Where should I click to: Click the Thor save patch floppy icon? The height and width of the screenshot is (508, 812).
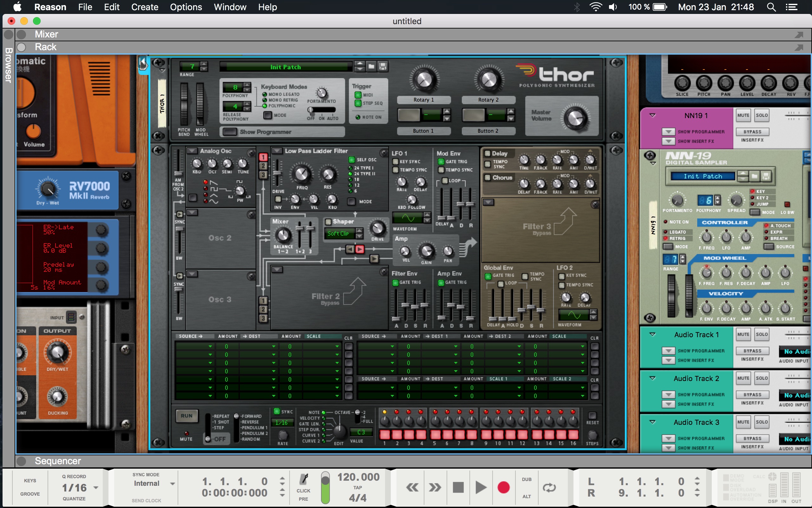click(383, 67)
